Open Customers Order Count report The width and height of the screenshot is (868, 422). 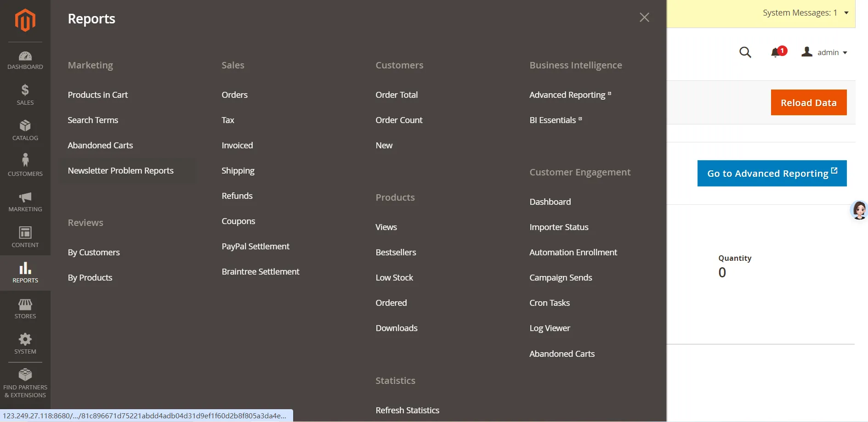point(399,120)
